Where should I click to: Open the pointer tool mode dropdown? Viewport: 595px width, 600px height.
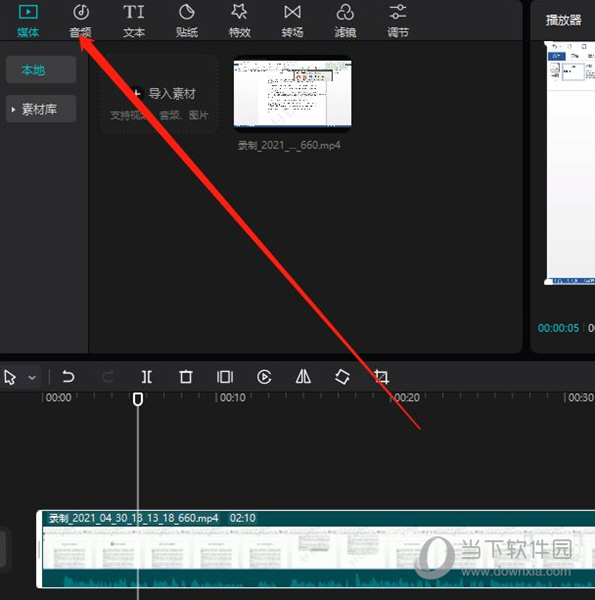point(32,377)
